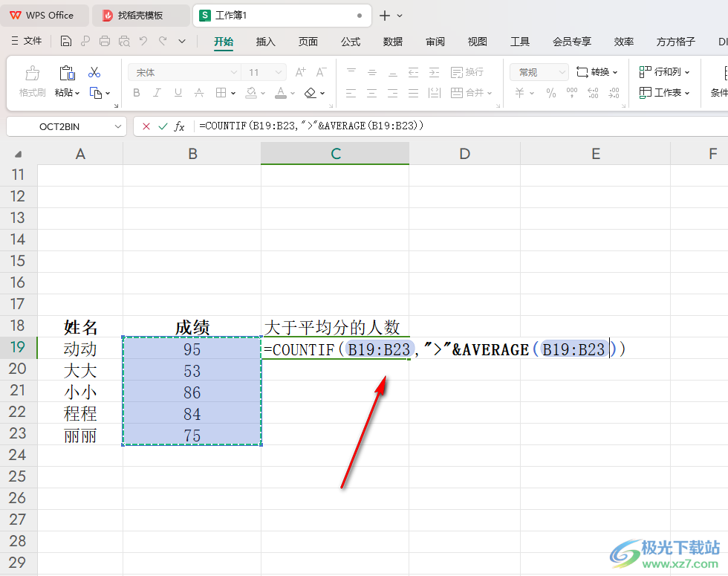Click the Increase Font Size A+ icon

tap(300, 72)
